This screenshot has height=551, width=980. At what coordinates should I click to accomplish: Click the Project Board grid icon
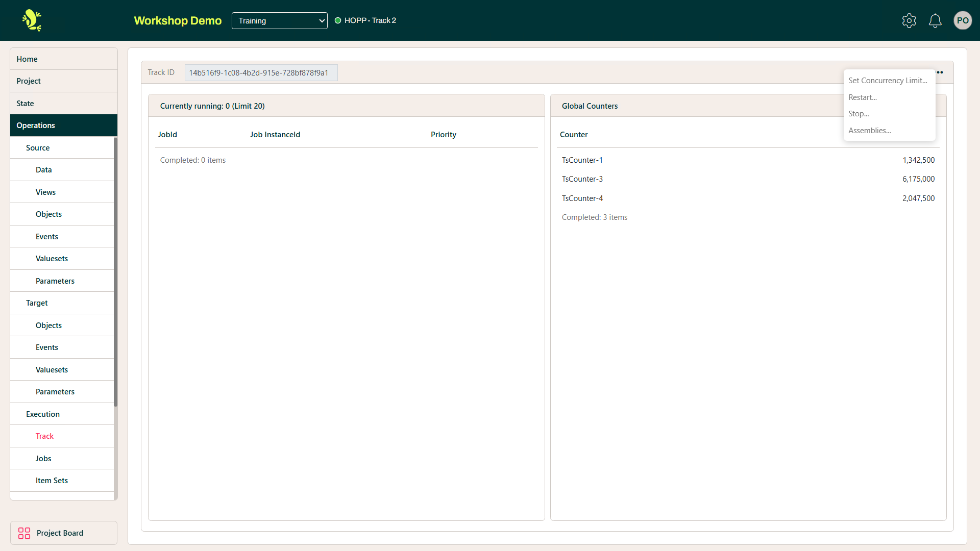tap(24, 533)
